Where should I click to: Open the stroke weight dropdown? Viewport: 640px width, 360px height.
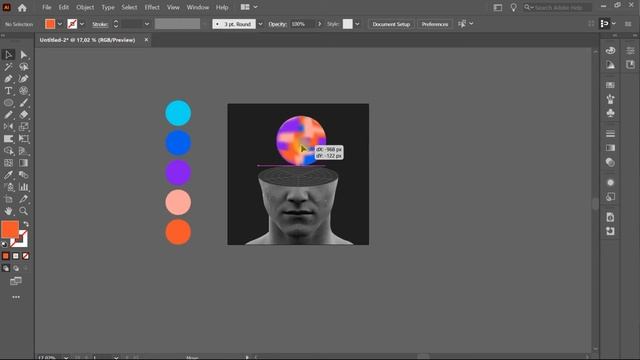pos(147,24)
